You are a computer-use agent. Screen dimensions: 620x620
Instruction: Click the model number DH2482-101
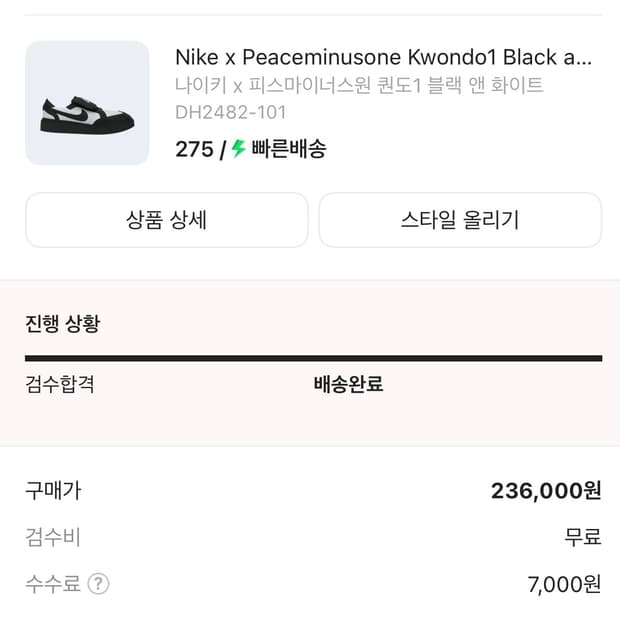tap(230, 113)
